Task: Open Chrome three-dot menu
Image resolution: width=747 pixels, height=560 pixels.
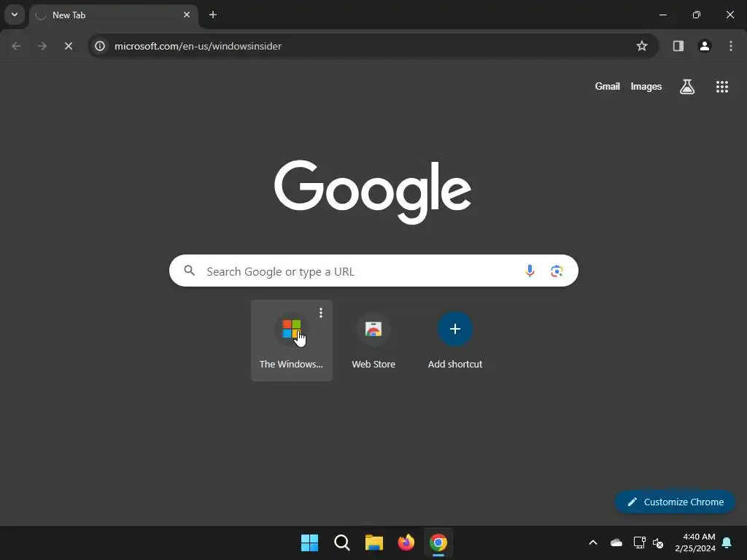Action: click(x=731, y=46)
